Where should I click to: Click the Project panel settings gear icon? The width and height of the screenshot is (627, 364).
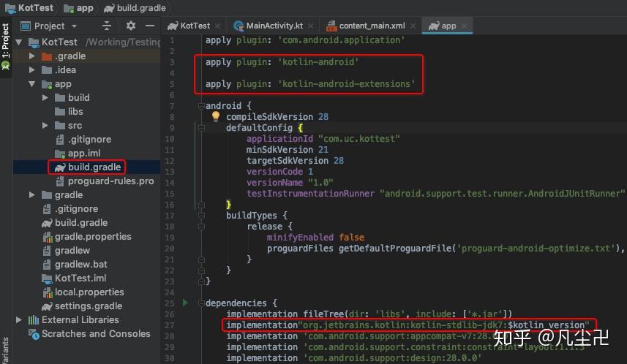pyautogui.click(x=131, y=26)
